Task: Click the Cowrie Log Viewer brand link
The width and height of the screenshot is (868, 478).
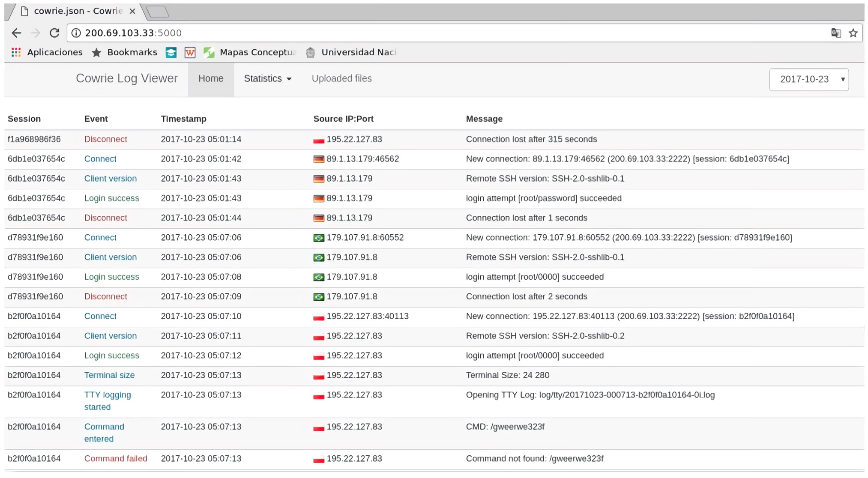Action: [x=126, y=79]
